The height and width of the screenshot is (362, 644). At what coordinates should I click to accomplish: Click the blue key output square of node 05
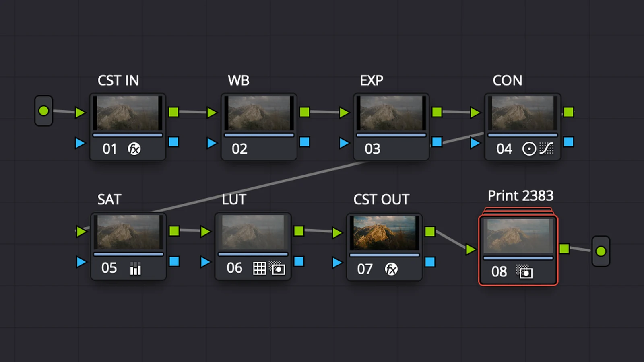174,261
